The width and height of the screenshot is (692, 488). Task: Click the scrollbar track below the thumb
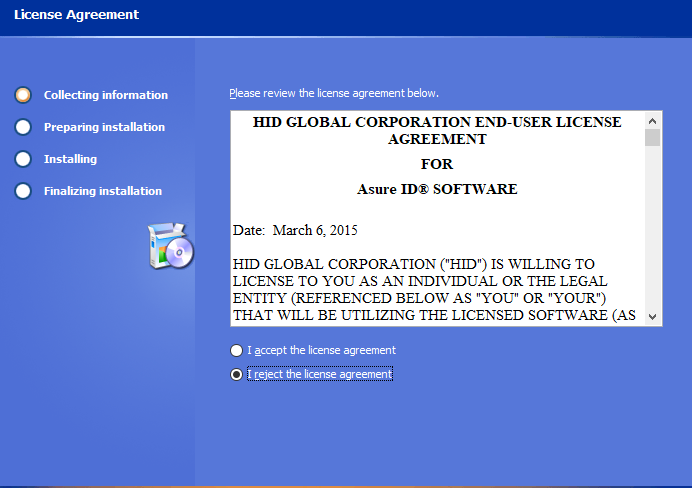652,227
